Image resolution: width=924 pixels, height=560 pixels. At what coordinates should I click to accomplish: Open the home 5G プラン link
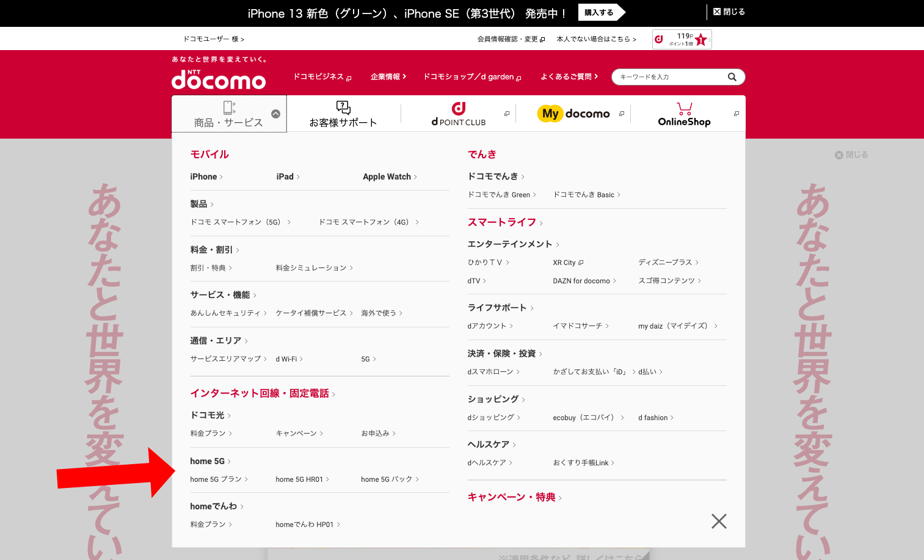216,479
